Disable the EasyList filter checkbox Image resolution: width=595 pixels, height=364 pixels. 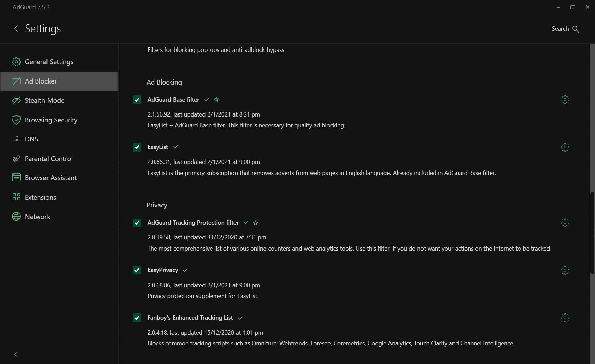tap(137, 147)
